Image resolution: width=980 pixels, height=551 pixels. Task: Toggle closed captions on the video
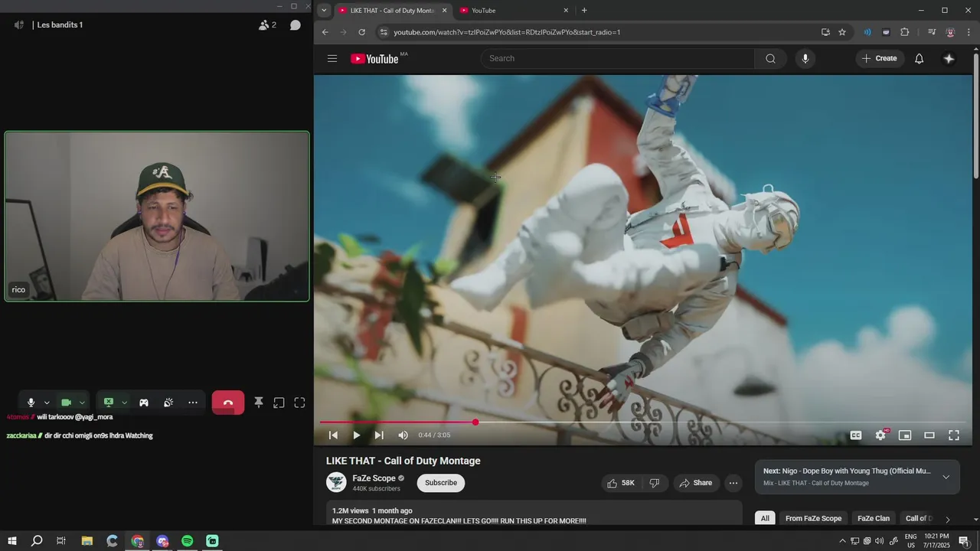[856, 435]
